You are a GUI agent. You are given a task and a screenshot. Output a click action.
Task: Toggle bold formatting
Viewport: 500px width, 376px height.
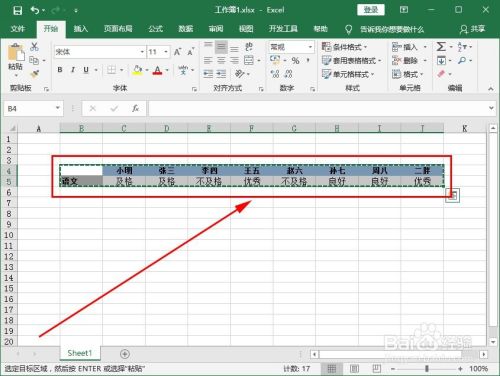click(x=60, y=70)
